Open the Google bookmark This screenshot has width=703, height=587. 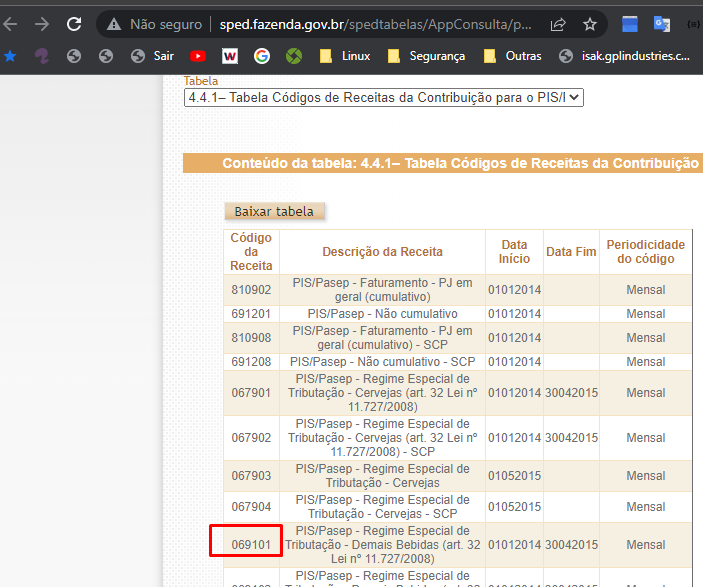click(x=262, y=56)
